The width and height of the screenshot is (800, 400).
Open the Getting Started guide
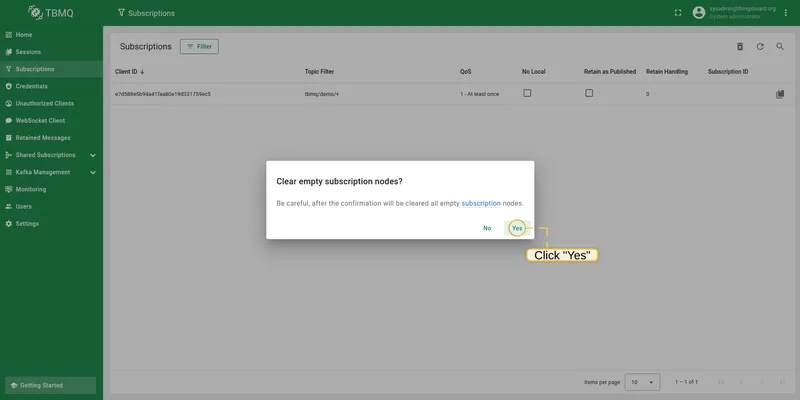coord(51,385)
